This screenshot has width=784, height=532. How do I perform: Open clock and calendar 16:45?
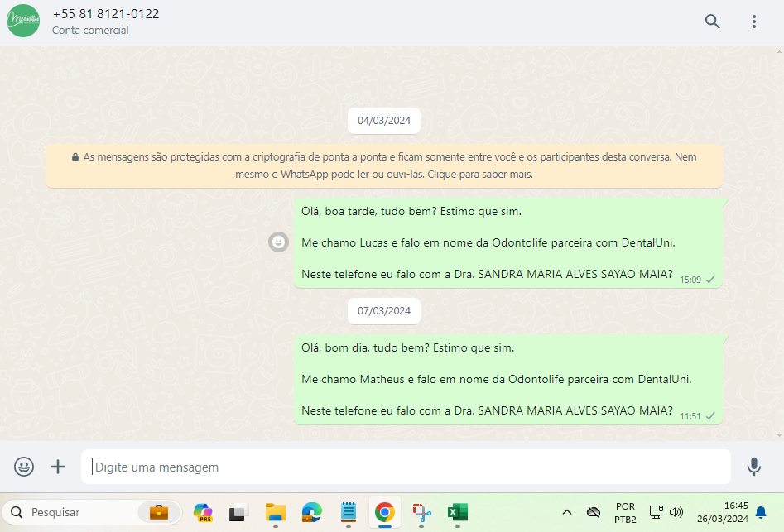(723, 512)
